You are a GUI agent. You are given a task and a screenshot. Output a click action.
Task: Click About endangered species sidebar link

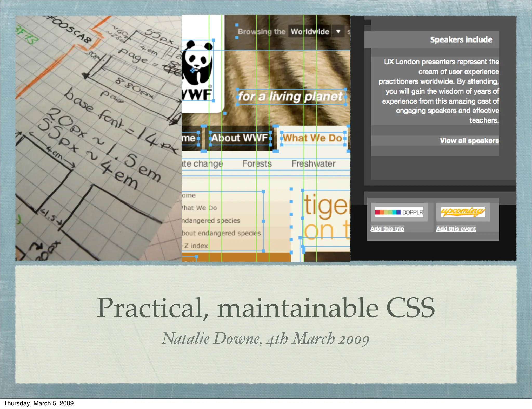[221, 233]
